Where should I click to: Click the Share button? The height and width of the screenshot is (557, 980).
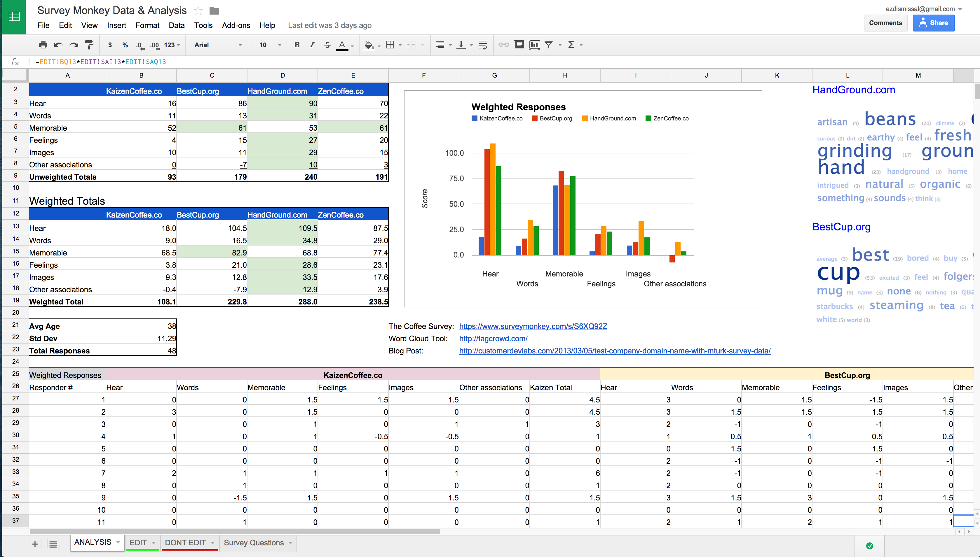pyautogui.click(x=934, y=23)
